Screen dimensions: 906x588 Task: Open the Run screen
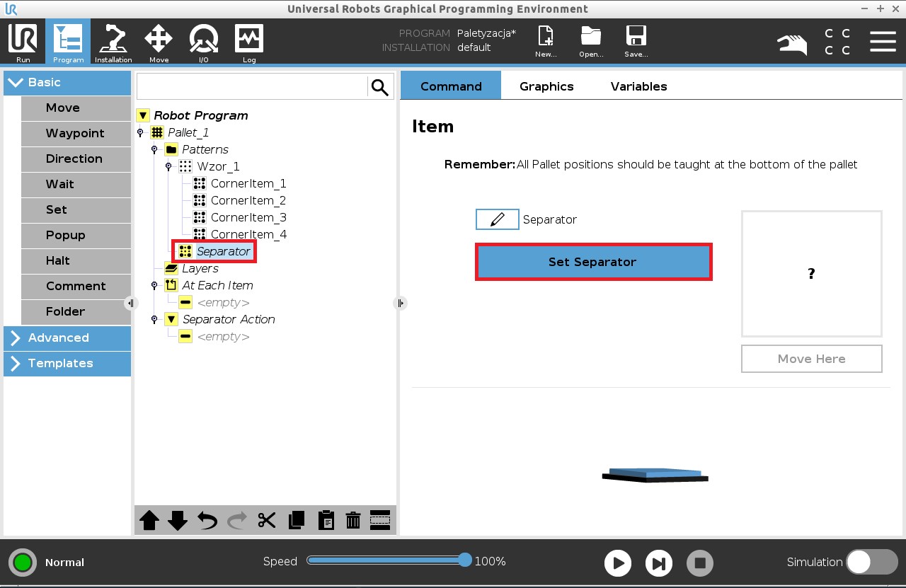coord(23,42)
